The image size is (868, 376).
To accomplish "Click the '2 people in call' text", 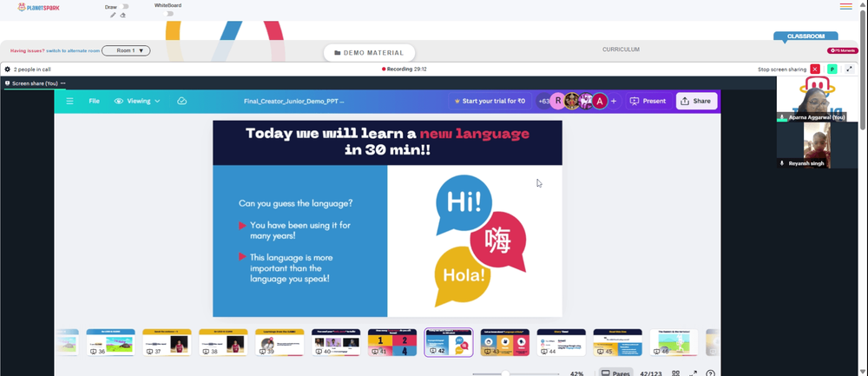I will pyautogui.click(x=32, y=69).
